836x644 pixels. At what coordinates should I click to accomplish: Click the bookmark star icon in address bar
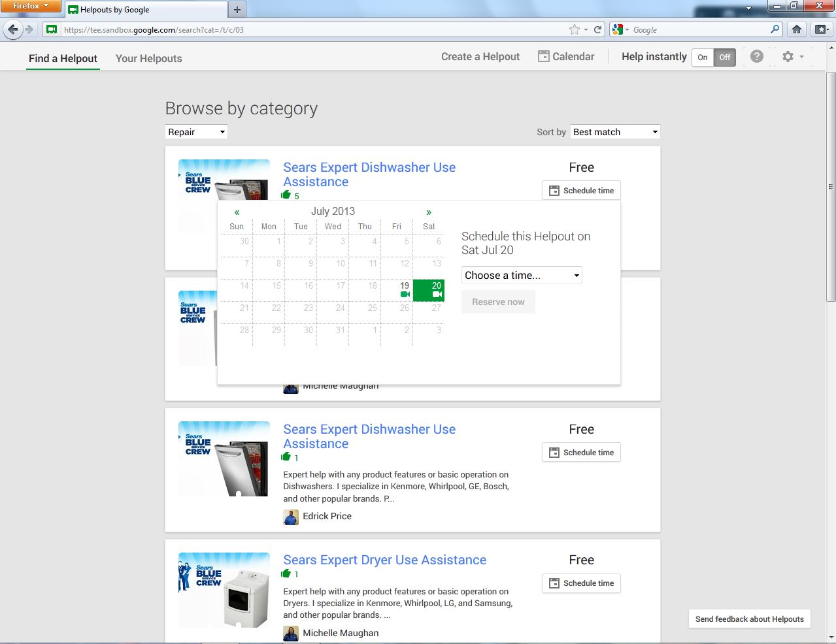tap(575, 29)
